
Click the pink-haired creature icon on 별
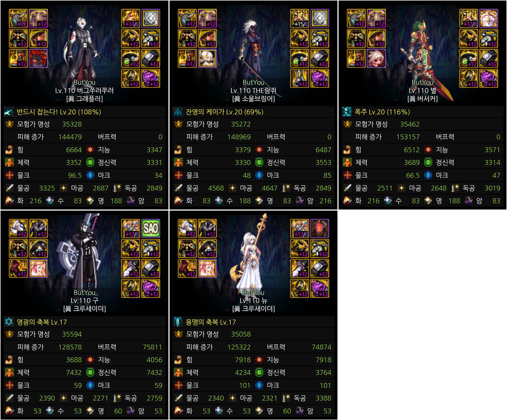tap(376, 58)
